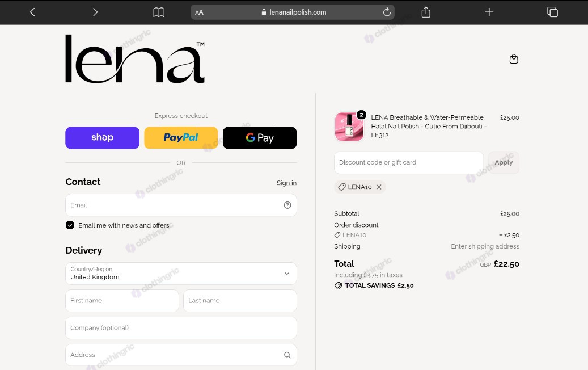Click the LENA Breathable nail polish product title
The image size is (588, 370).
pos(429,127)
